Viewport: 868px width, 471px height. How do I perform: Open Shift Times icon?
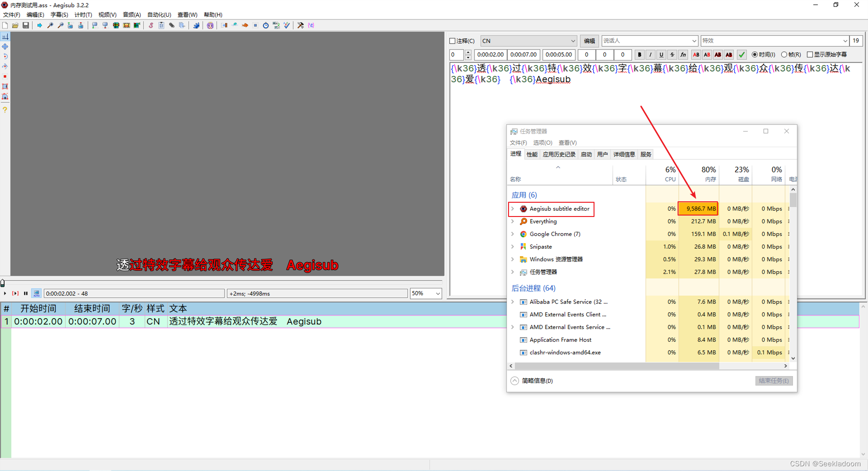tap(224, 25)
